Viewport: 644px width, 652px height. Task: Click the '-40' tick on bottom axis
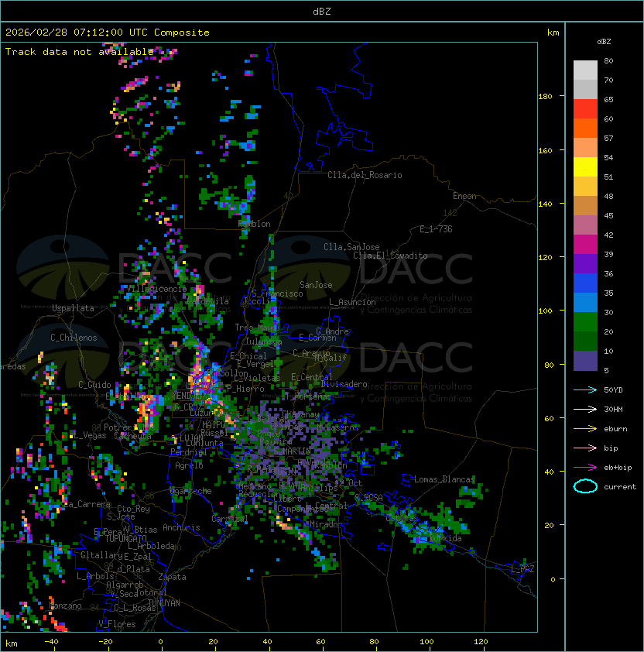tap(51, 642)
